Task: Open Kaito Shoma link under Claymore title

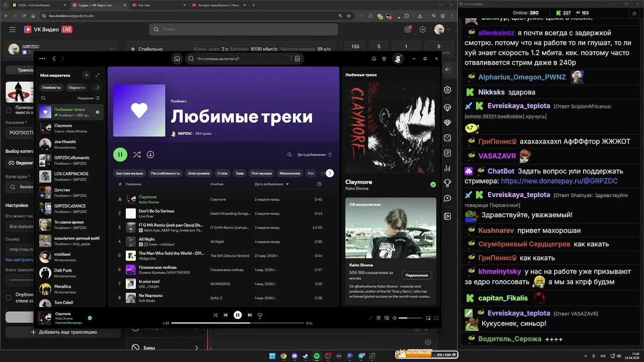Action: (x=357, y=189)
